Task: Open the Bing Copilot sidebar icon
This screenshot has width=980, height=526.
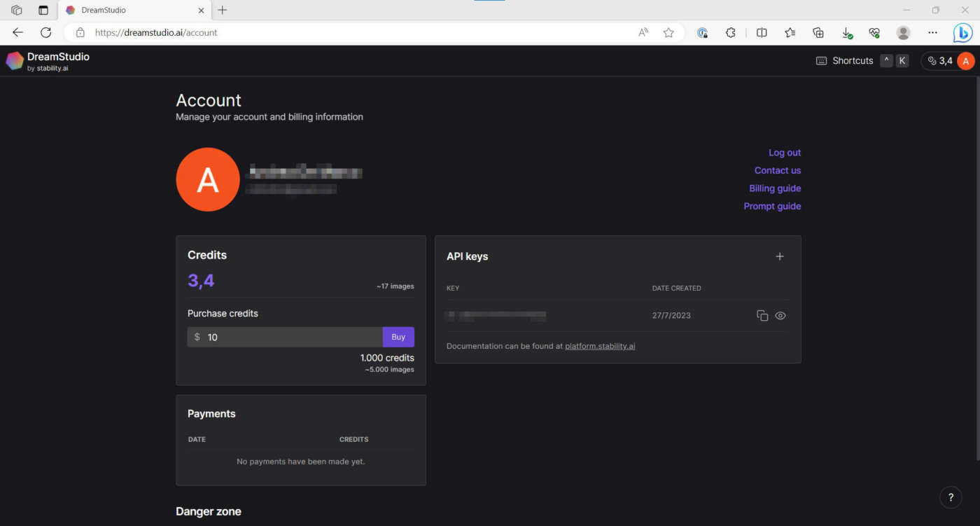Action: (x=962, y=32)
